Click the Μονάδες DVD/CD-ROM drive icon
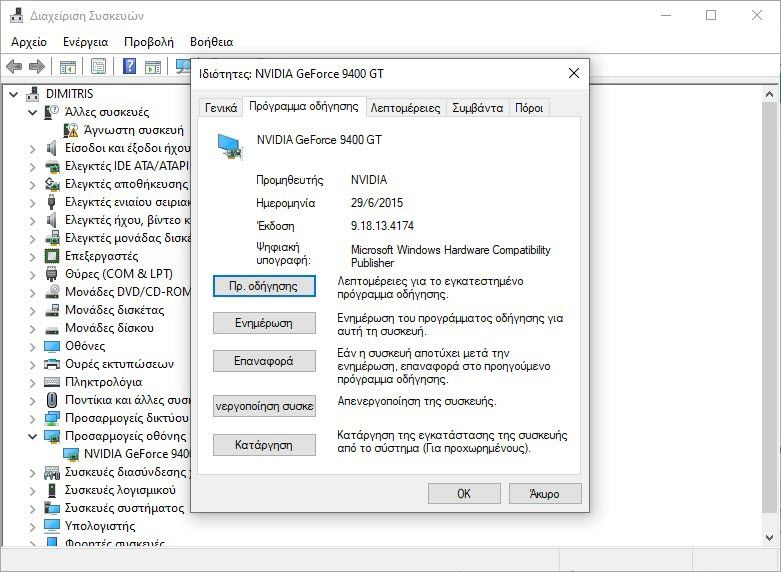The height and width of the screenshot is (572, 781). click(52, 292)
